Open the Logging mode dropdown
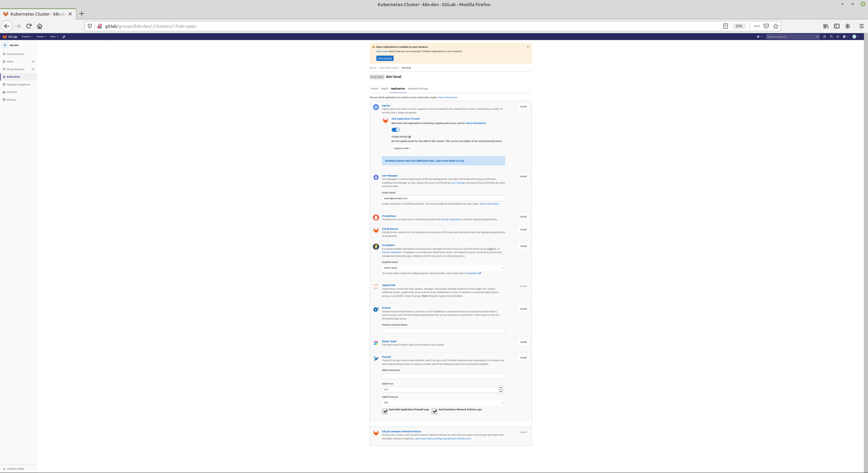Viewport: 868px width, 473px height. click(402, 148)
